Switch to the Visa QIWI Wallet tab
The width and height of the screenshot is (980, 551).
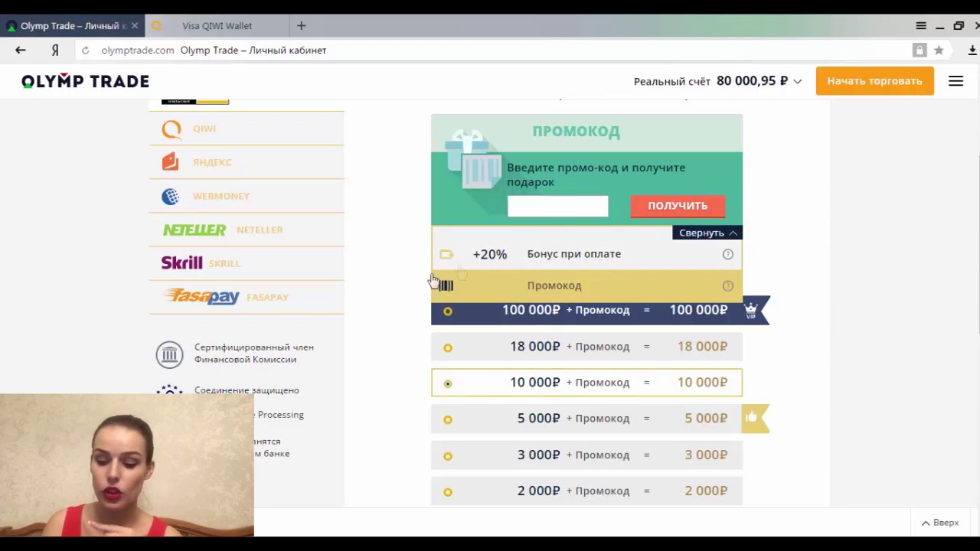click(217, 26)
